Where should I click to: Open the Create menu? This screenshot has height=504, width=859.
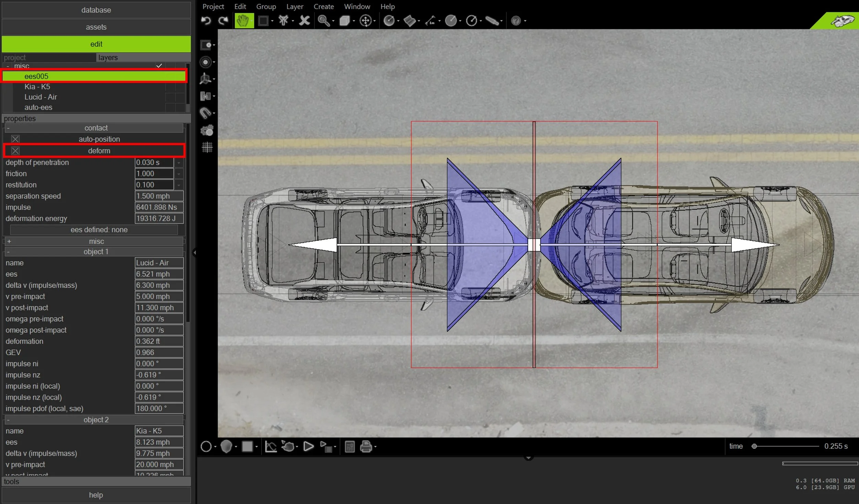tap(323, 7)
